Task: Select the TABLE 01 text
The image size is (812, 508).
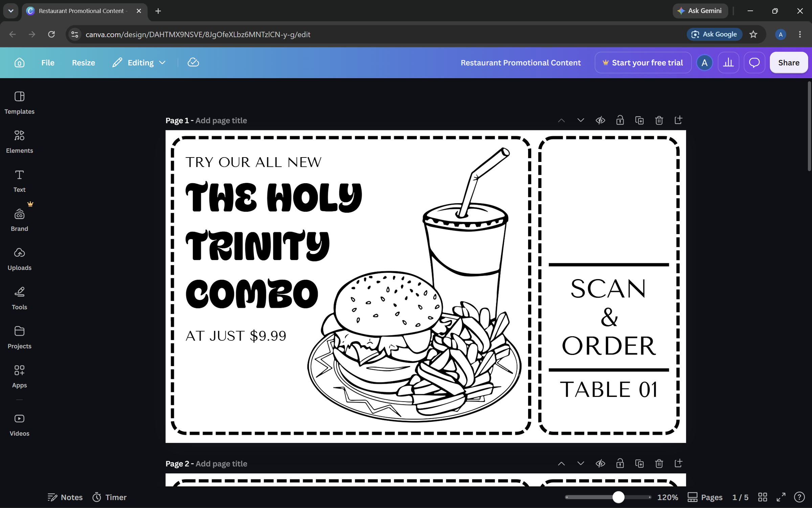Action: point(608,389)
